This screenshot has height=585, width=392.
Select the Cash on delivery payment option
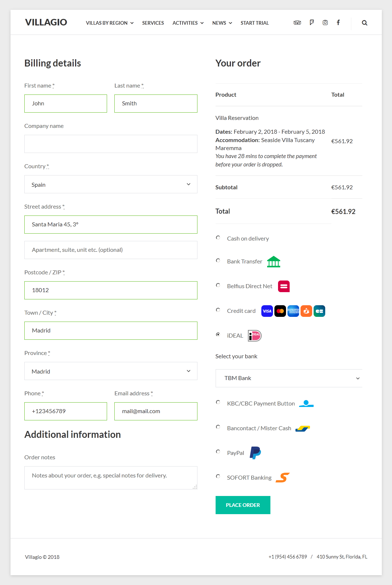click(x=218, y=237)
